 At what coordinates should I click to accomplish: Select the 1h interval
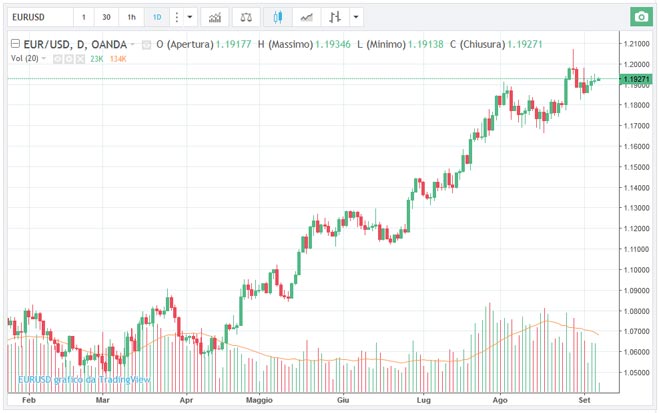coord(131,18)
